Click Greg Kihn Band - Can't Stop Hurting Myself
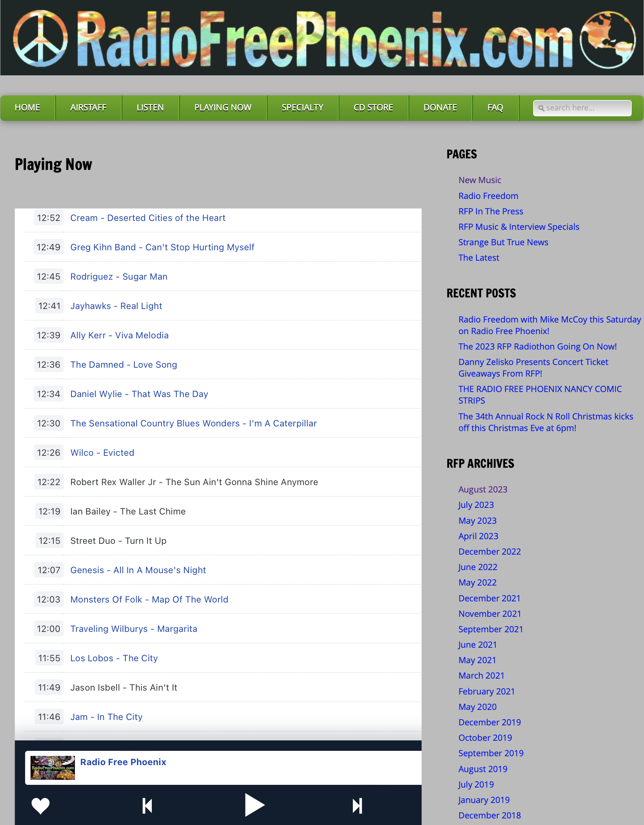Image resolution: width=644 pixels, height=825 pixels. coord(162,247)
